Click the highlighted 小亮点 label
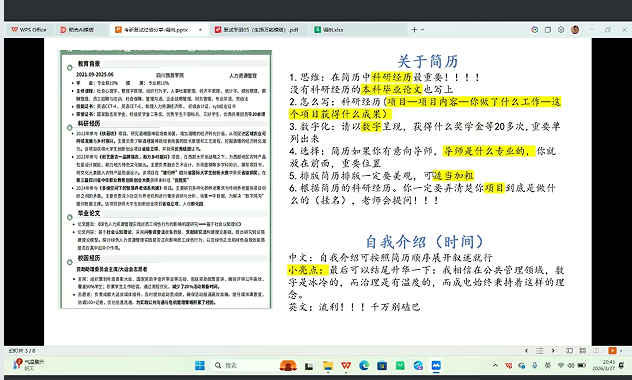 pos(308,270)
